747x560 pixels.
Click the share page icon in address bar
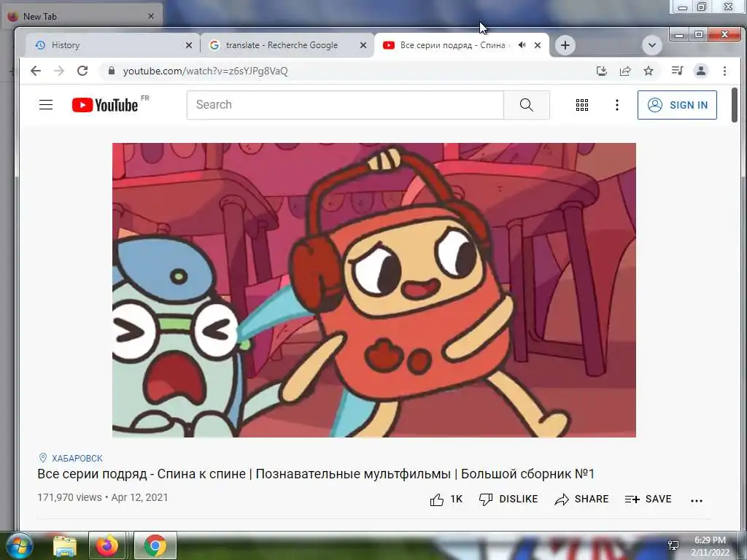click(x=625, y=71)
